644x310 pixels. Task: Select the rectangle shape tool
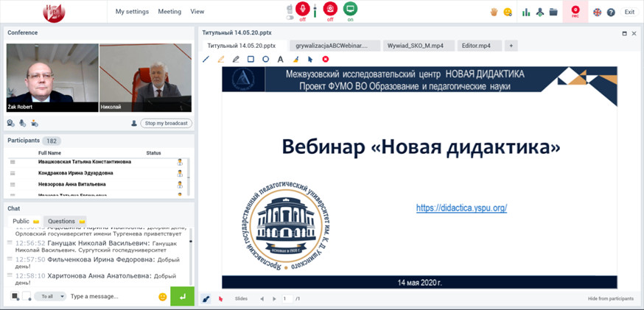coord(251,59)
